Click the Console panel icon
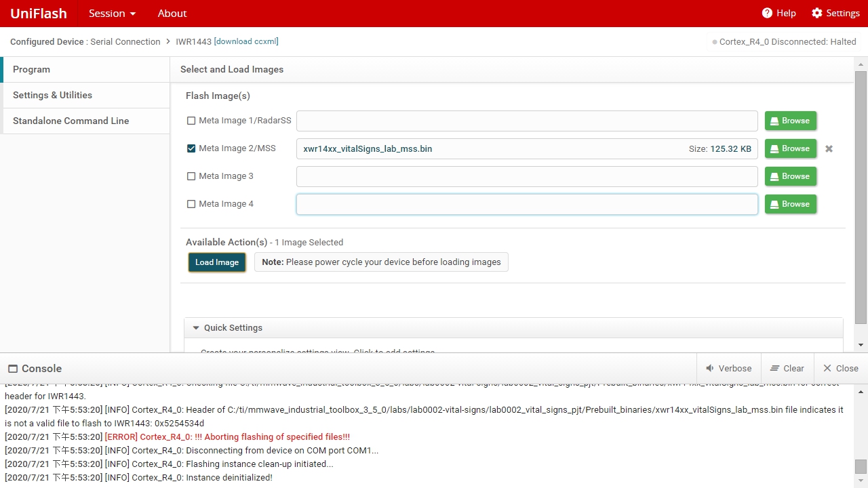This screenshot has width=868, height=488. click(13, 369)
